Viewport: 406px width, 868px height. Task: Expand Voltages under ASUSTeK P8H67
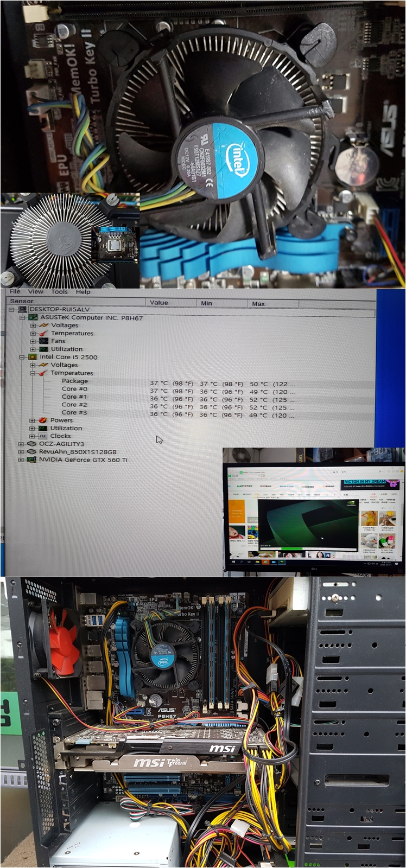tap(33, 325)
